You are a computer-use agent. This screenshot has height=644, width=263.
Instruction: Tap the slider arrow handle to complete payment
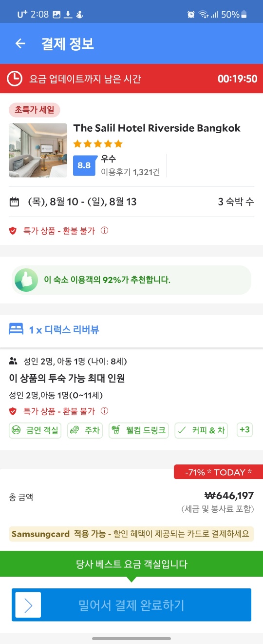point(28,605)
